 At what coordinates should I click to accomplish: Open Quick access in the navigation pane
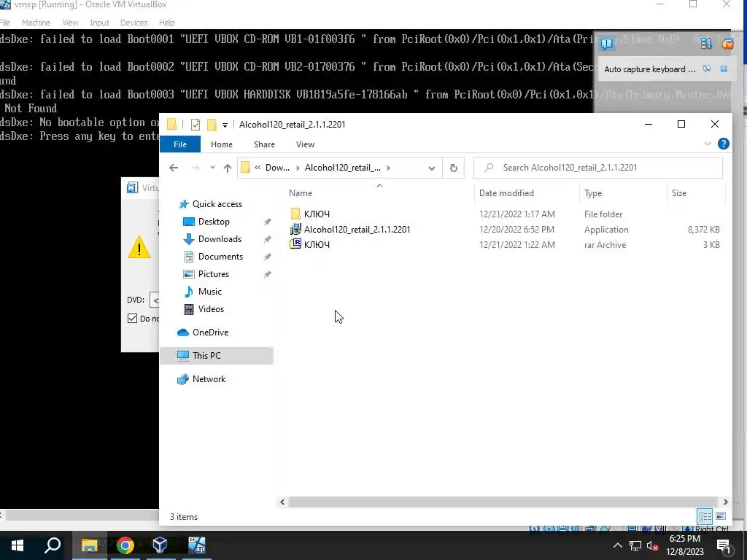click(x=217, y=204)
